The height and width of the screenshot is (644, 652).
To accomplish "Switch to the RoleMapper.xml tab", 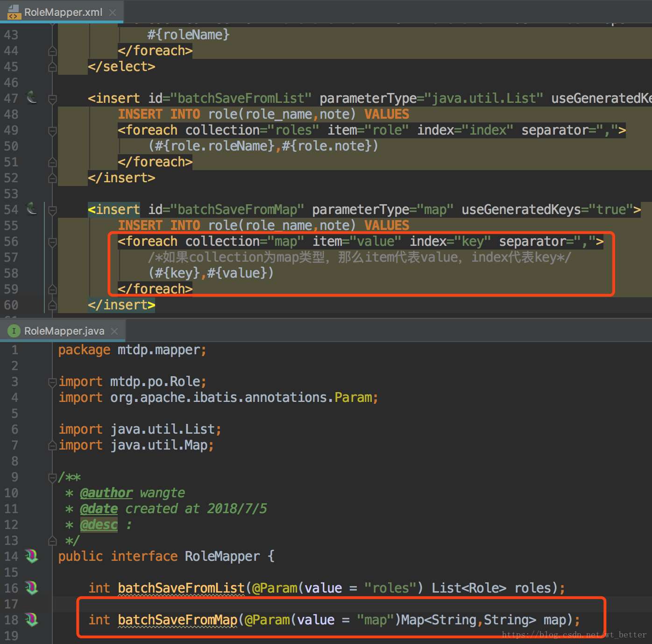I will tap(63, 13).
